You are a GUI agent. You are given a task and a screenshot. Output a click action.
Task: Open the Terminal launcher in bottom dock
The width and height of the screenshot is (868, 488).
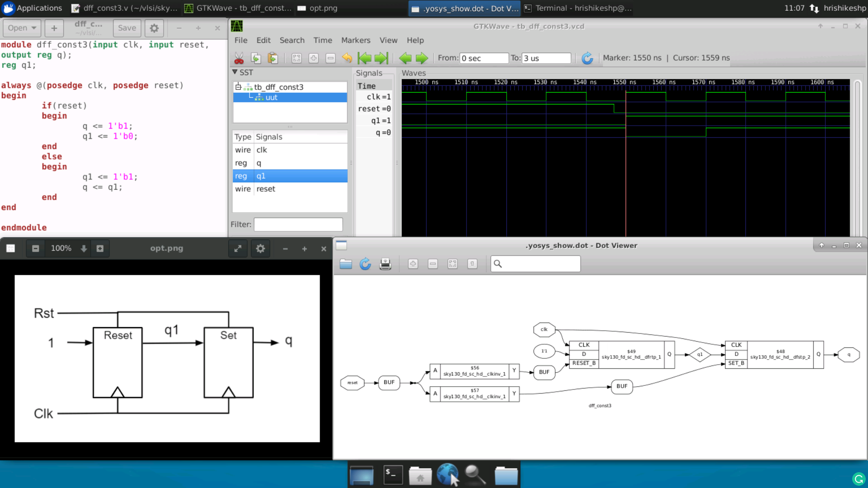click(393, 475)
